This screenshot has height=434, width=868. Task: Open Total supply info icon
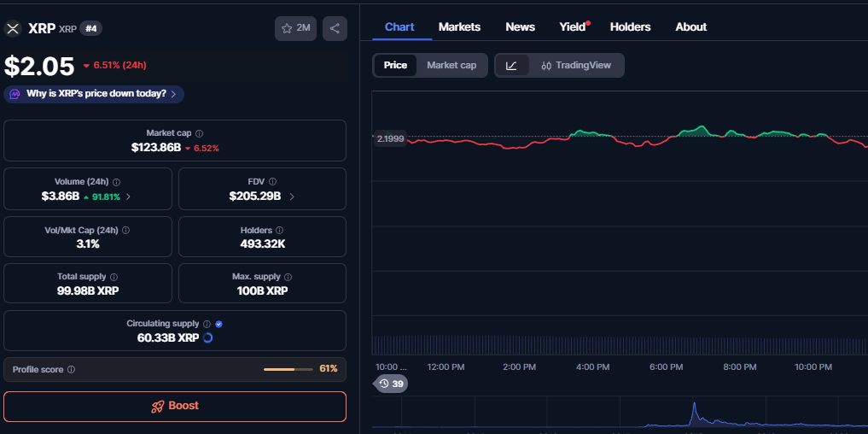(114, 277)
